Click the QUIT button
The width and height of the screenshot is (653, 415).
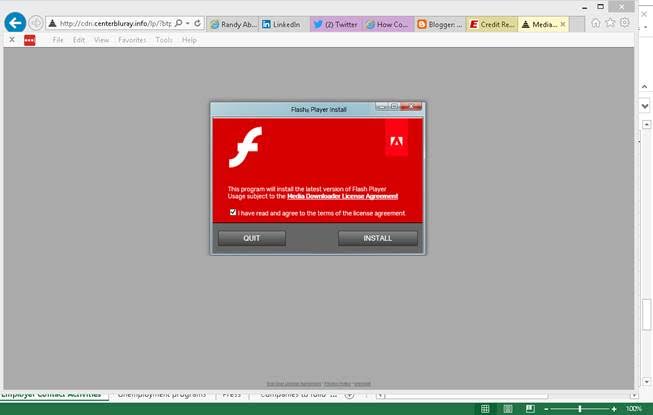pyautogui.click(x=252, y=238)
